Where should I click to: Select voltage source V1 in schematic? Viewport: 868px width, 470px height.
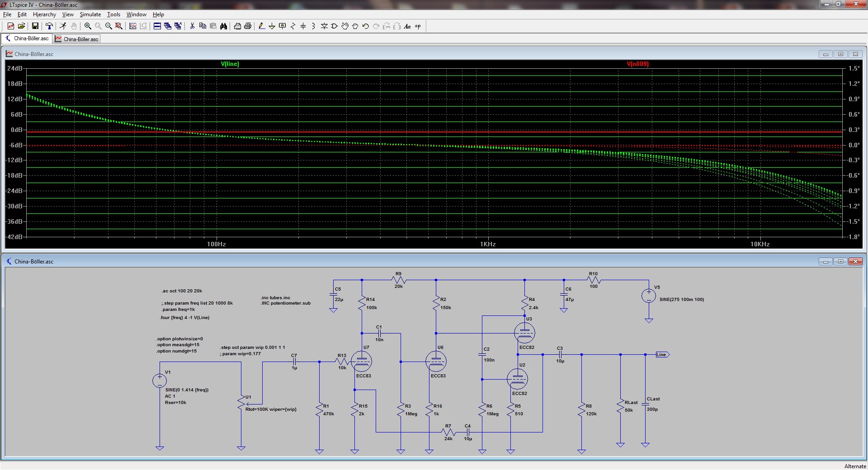tap(160, 381)
